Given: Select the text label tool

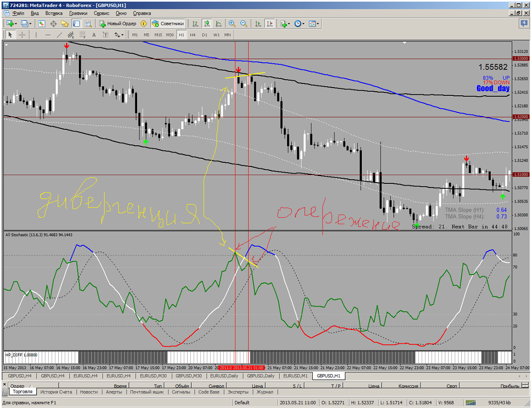Looking at the screenshot, I should (105, 34).
